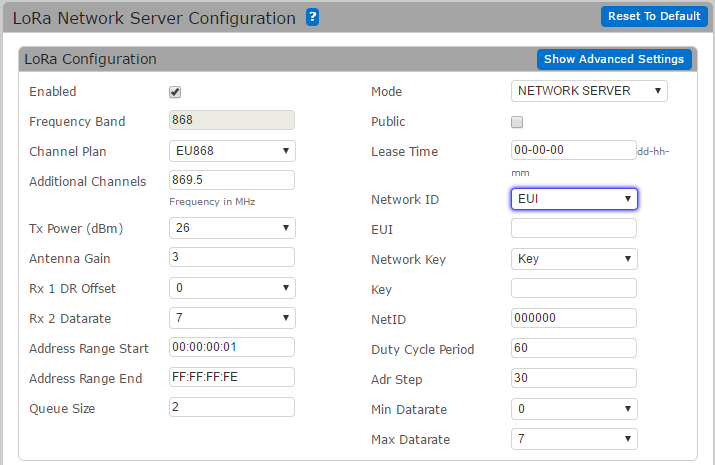Click the Additional Channels input field
This screenshot has height=465, width=715.
231,180
